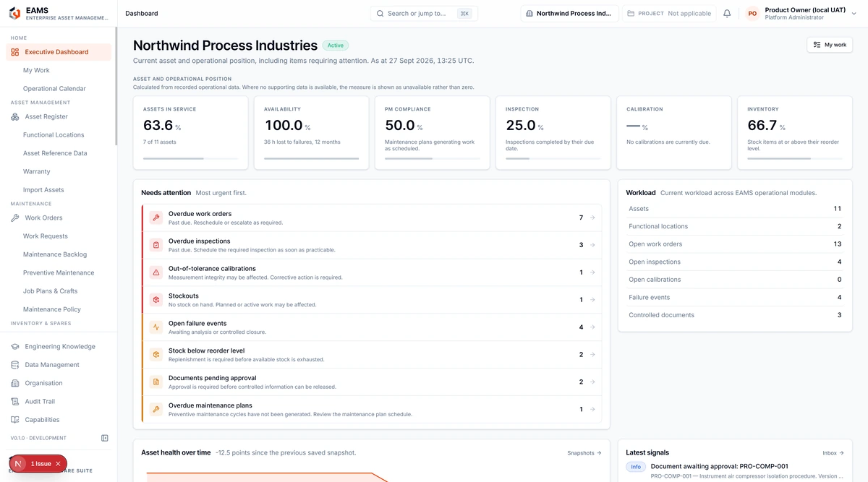Click the Info badge in Latest signals
This screenshot has height=482, width=868.
click(636, 467)
